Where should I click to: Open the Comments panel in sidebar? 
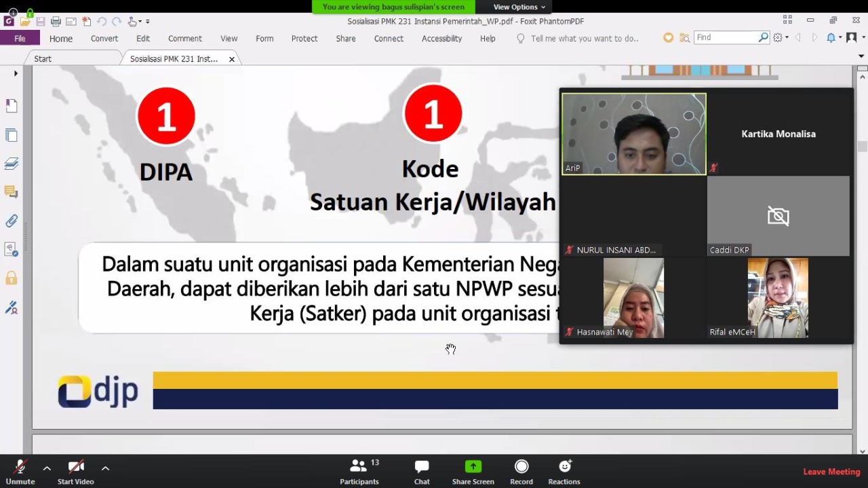pos(12,192)
